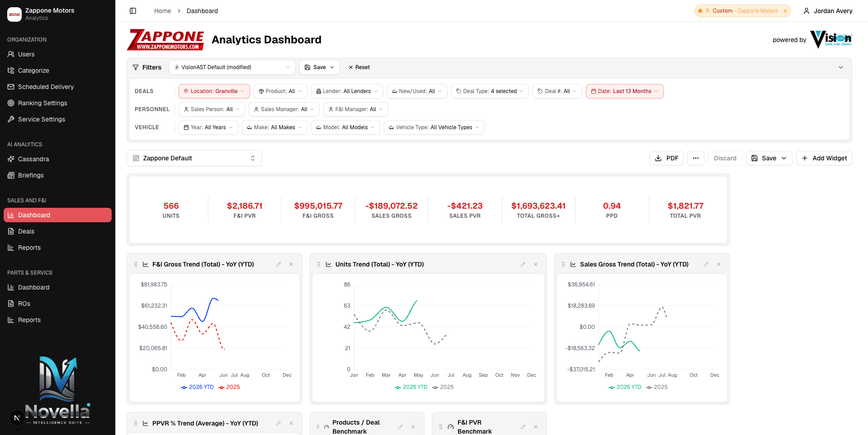Screen dimensions: 868x435
Task: Grab drag handle of Sales Gross Trend widget
Action: coord(563,264)
